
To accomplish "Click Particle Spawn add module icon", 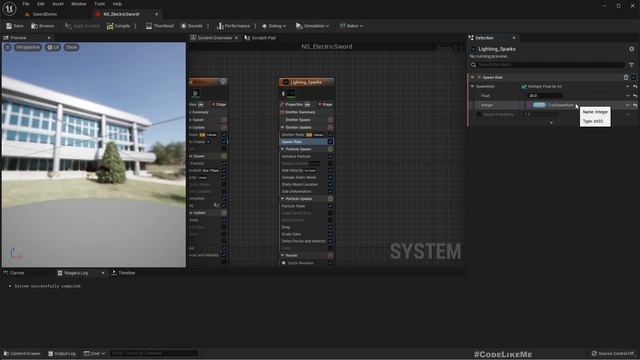I will pos(330,149).
